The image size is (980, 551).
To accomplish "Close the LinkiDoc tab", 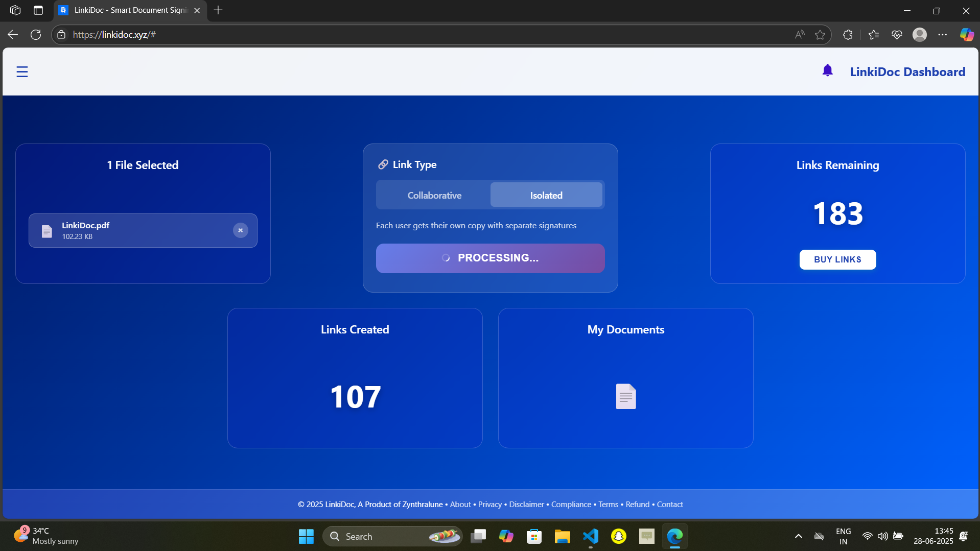I will pyautogui.click(x=197, y=10).
